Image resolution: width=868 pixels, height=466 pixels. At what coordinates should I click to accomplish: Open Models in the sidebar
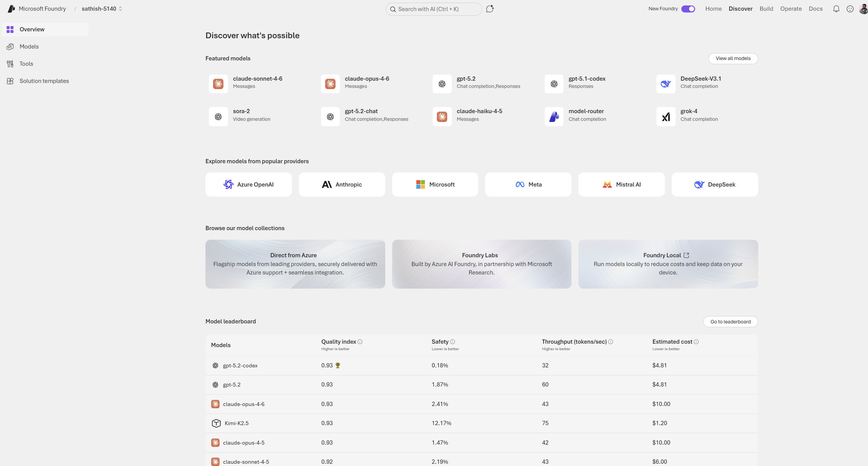[29, 47]
